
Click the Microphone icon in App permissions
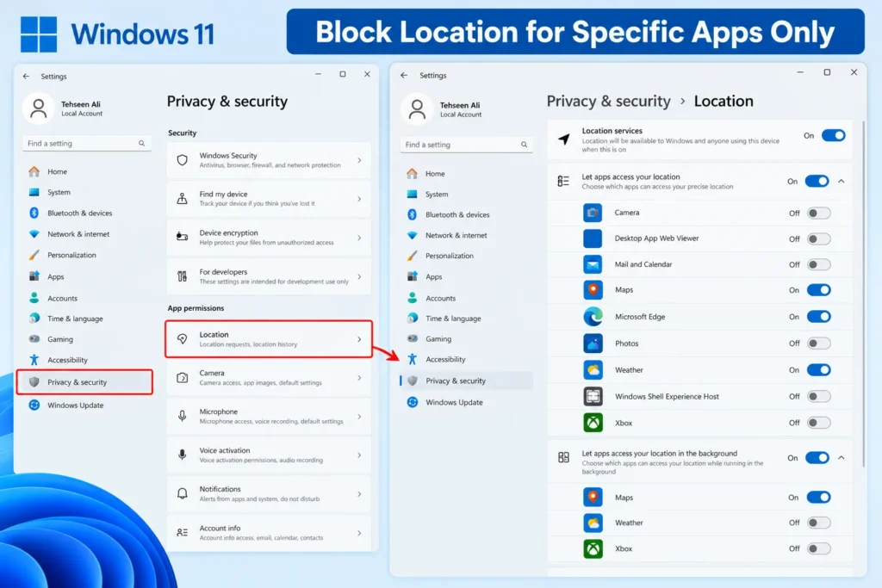[x=183, y=416]
